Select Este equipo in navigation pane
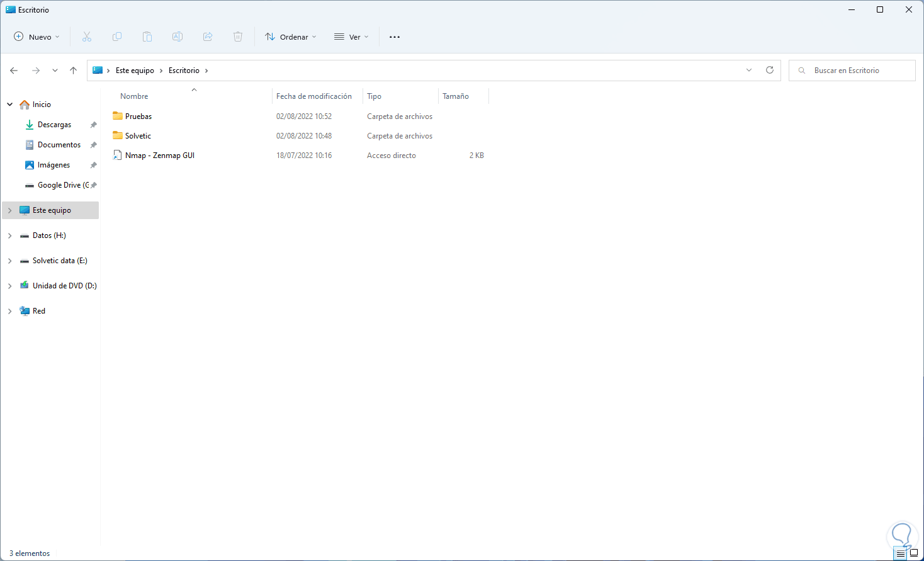924x561 pixels. (x=52, y=210)
